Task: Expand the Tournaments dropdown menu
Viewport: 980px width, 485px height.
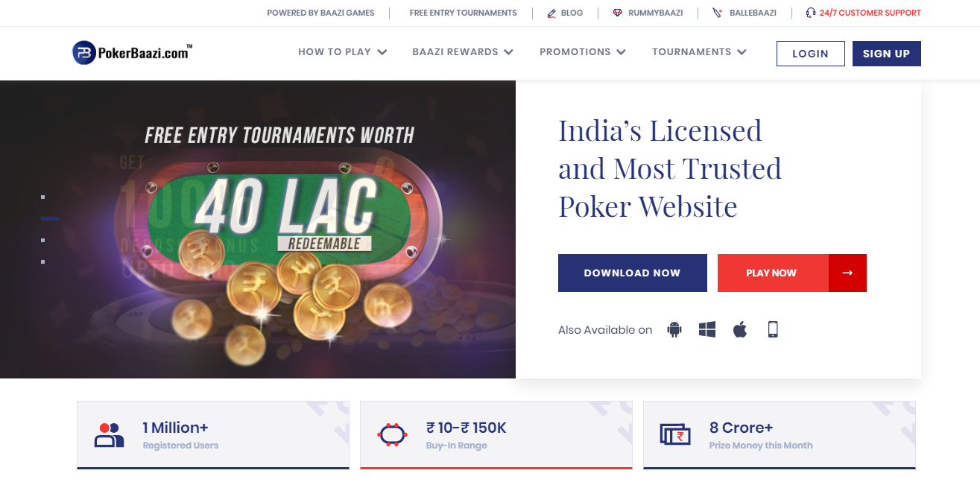Action: tap(699, 52)
